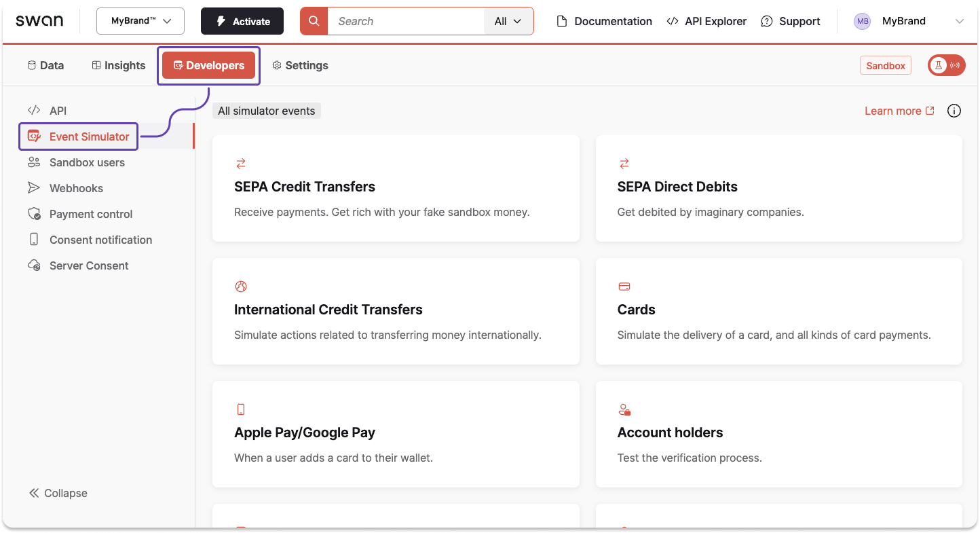Screen dimensions: 980x533
Task: Open the Learn more link
Action: (x=893, y=111)
